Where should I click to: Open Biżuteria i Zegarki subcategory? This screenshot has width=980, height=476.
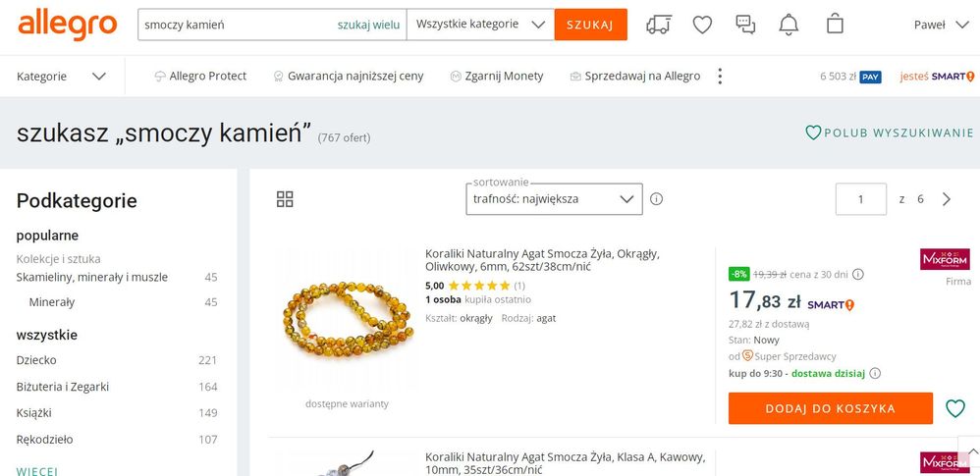63,387
